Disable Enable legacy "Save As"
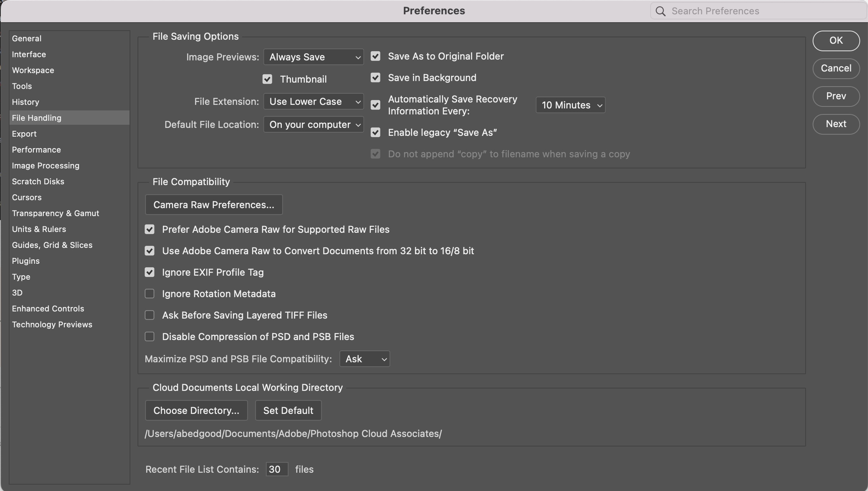This screenshot has height=491, width=868. (375, 132)
